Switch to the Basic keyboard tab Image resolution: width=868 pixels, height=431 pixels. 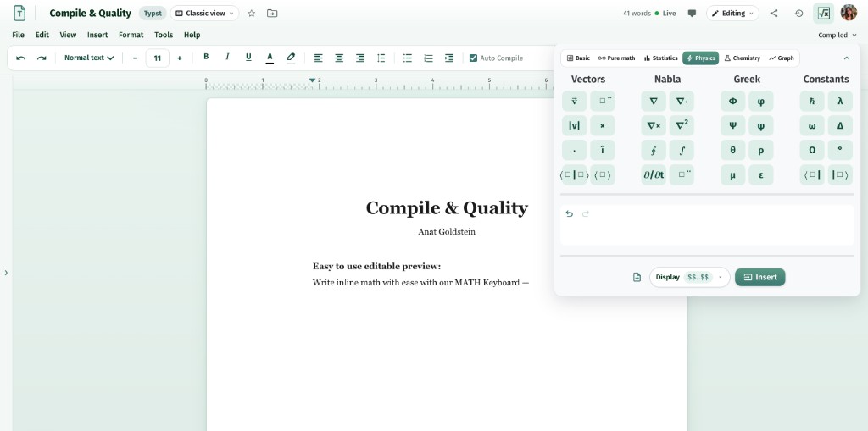click(578, 58)
